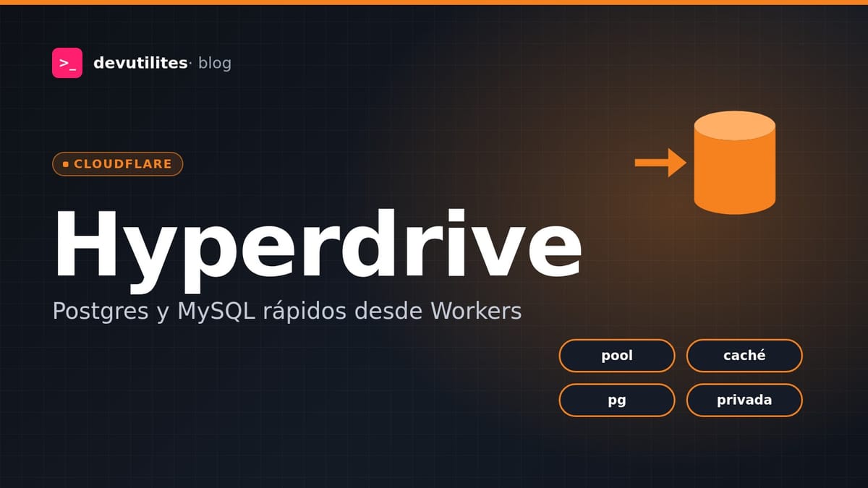Click the orange arrow pointing to database
The height and width of the screenshot is (488, 868).
click(660, 163)
